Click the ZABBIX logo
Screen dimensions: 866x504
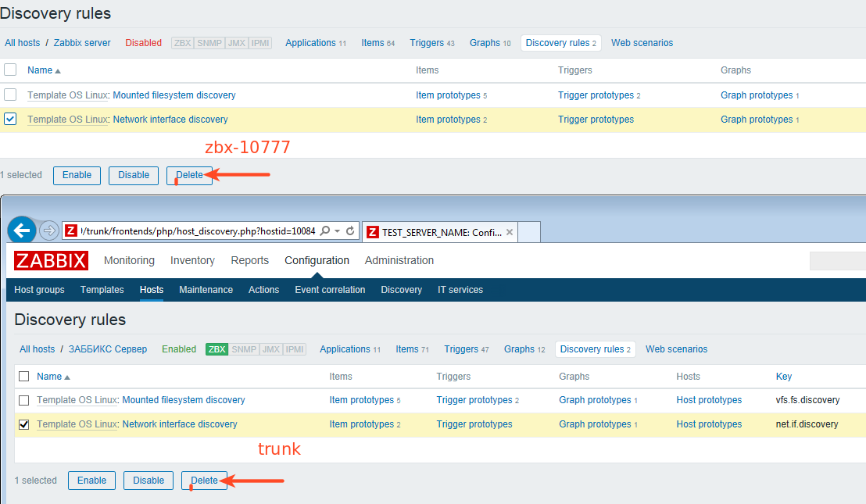[51, 260]
